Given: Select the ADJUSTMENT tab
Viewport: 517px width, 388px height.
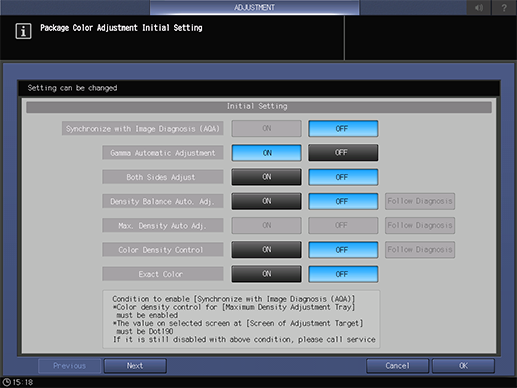Looking at the screenshot, I should (x=254, y=7).
